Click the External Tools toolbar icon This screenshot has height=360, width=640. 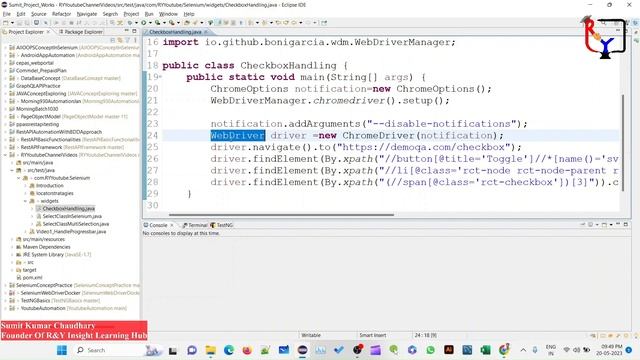172,23
